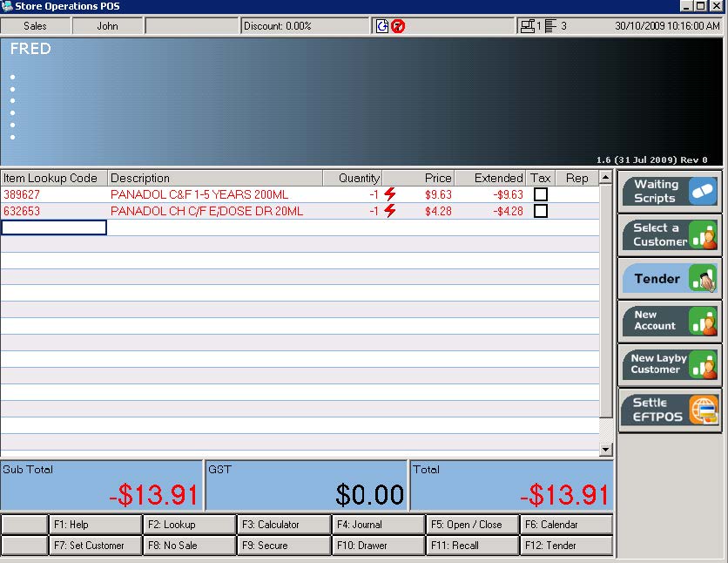The height and width of the screenshot is (563, 728).
Task: Enable Tax on the PANADOL CH E/DOSE row
Action: click(541, 210)
